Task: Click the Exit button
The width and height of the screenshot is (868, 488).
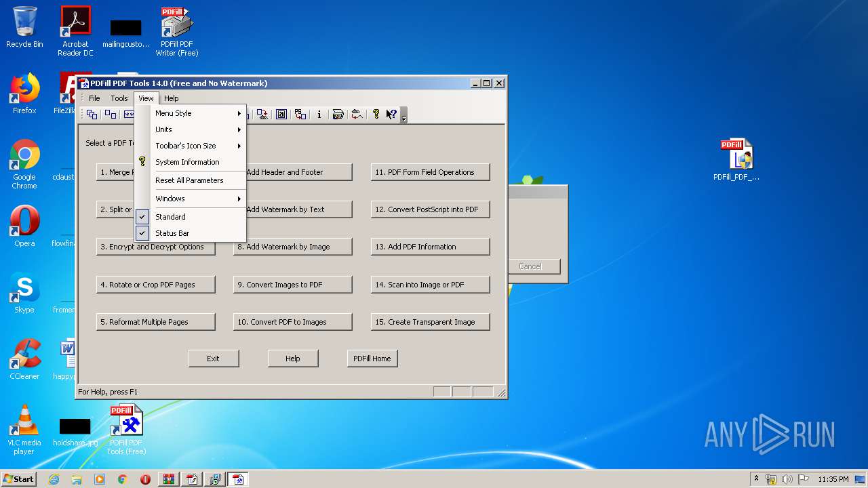Action: (x=214, y=359)
